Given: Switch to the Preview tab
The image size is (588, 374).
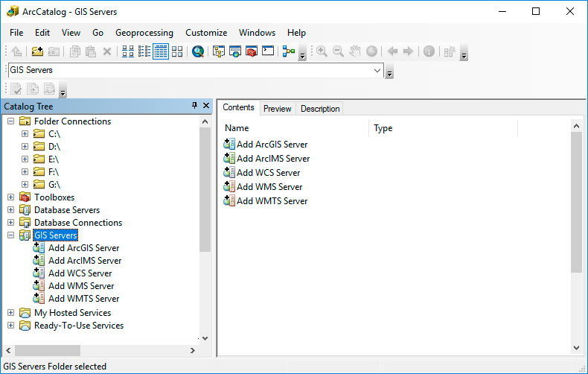Looking at the screenshot, I should (277, 109).
